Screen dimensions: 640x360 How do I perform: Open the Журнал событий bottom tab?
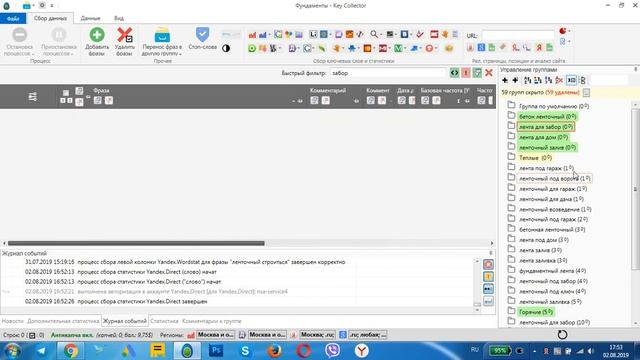click(x=124, y=321)
